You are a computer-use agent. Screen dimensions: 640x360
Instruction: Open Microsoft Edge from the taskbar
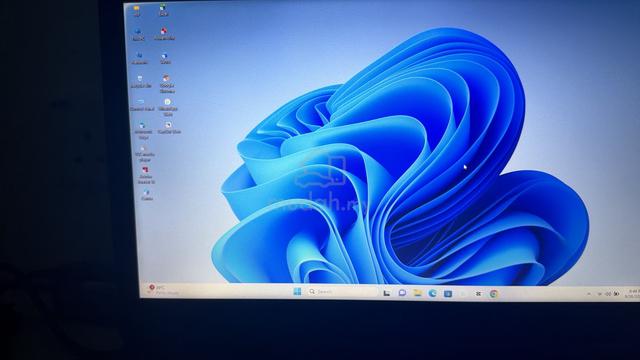click(x=432, y=293)
